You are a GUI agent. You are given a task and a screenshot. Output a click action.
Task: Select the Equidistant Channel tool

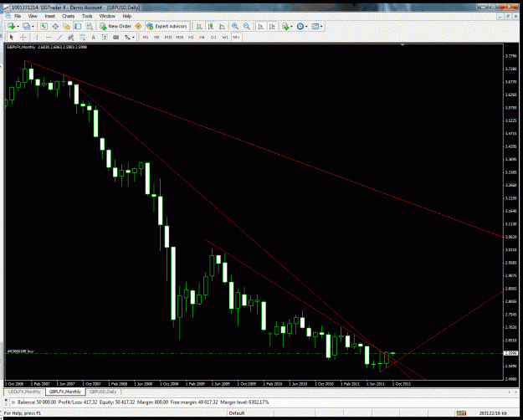[x=71, y=38]
